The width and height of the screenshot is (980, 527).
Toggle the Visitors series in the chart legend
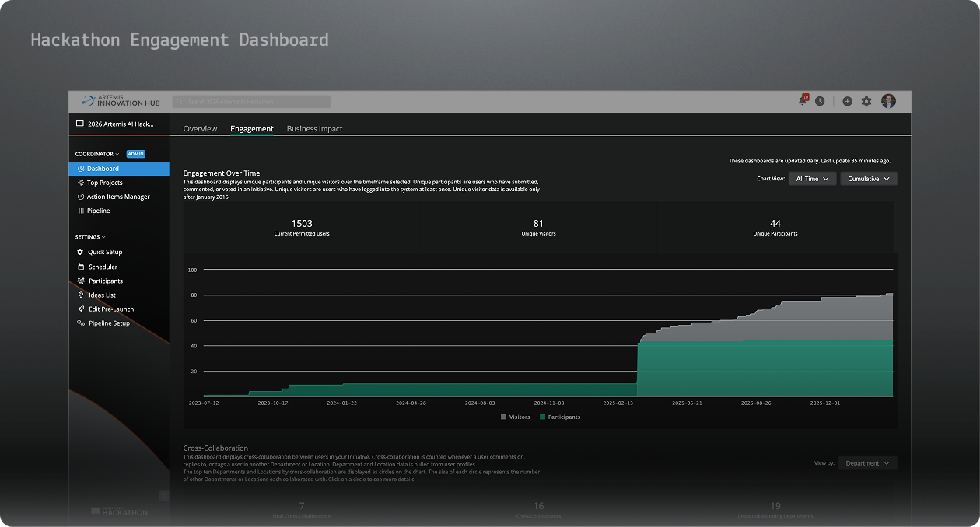515,417
